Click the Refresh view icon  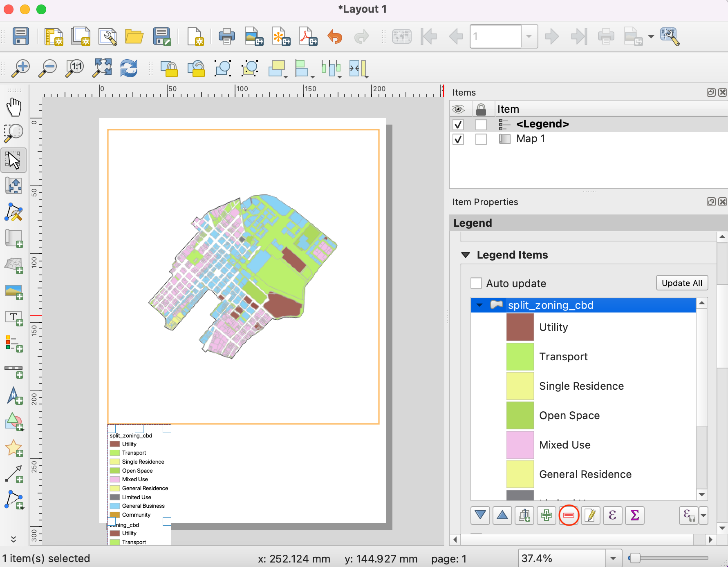(x=129, y=68)
